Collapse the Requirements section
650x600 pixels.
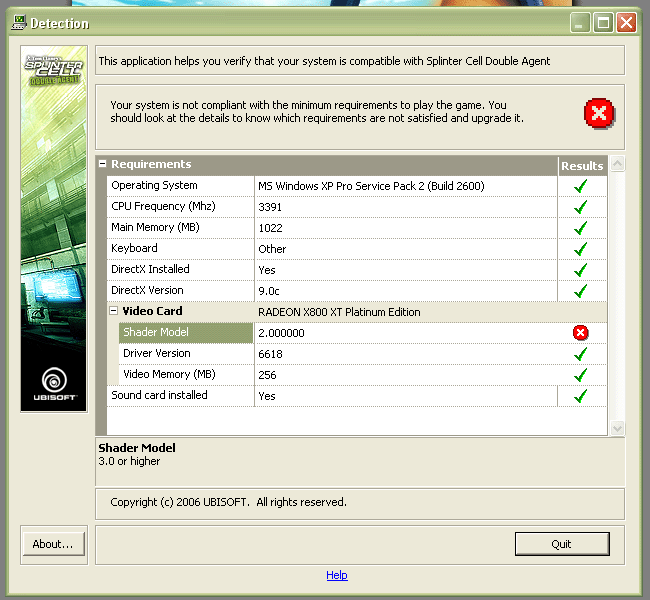[102, 164]
